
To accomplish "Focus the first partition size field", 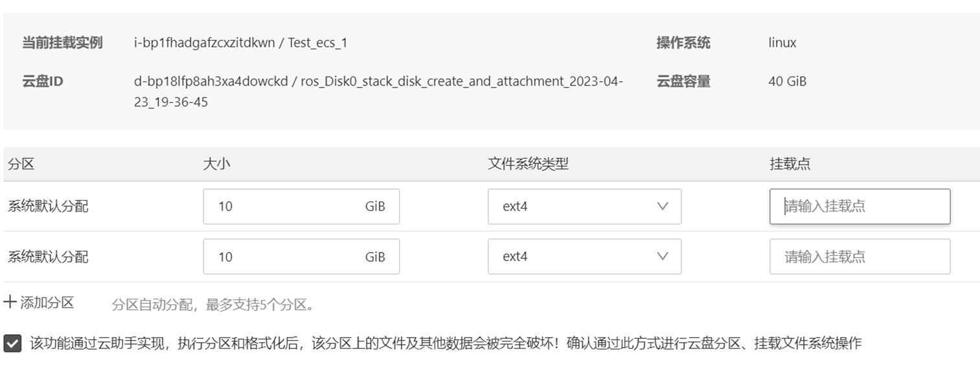I will (x=285, y=207).
